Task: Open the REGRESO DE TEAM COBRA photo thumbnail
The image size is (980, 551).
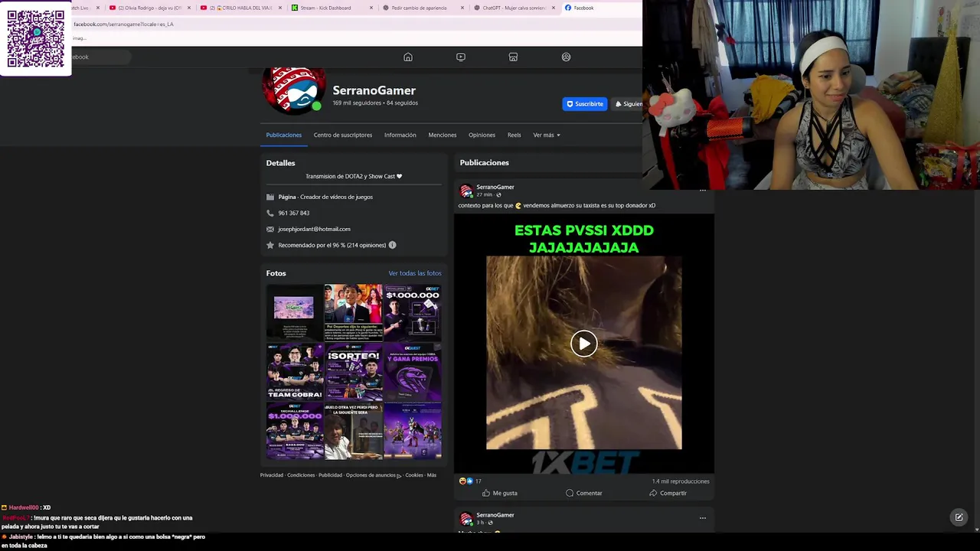Action: pyautogui.click(x=295, y=371)
